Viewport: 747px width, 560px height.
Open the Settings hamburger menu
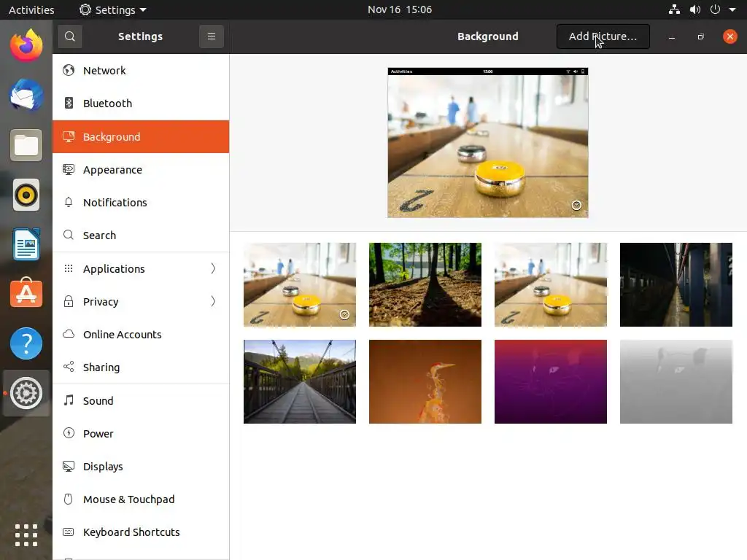pyautogui.click(x=212, y=36)
